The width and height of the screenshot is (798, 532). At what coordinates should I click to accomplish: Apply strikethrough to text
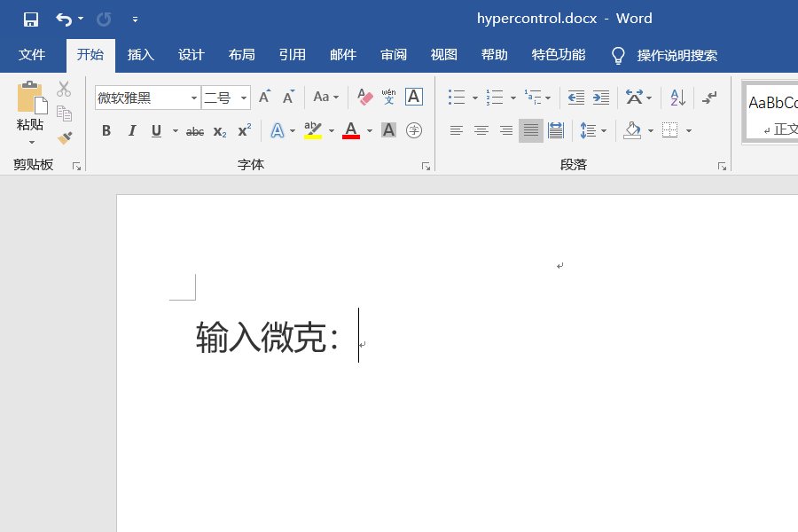tap(194, 131)
